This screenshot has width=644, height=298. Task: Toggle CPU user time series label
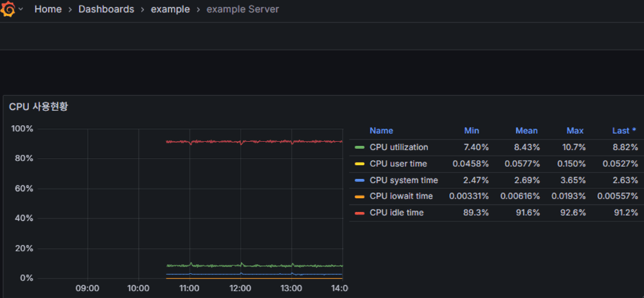(x=398, y=164)
